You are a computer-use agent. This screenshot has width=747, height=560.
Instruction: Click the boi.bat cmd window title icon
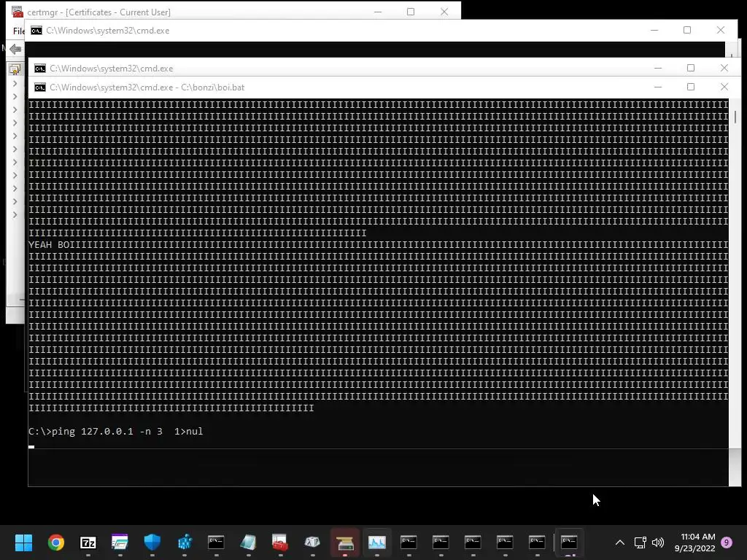pyautogui.click(x=40, y=87)
